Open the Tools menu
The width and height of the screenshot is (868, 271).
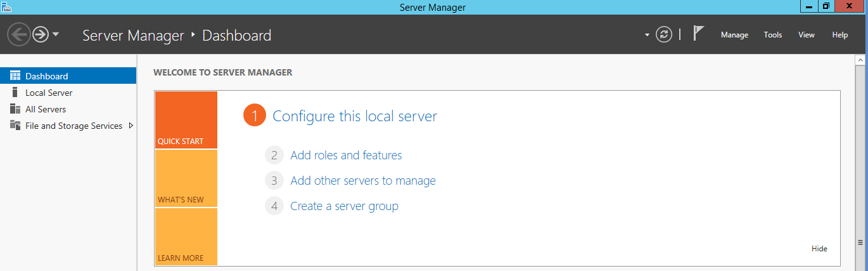coord(772,35)
